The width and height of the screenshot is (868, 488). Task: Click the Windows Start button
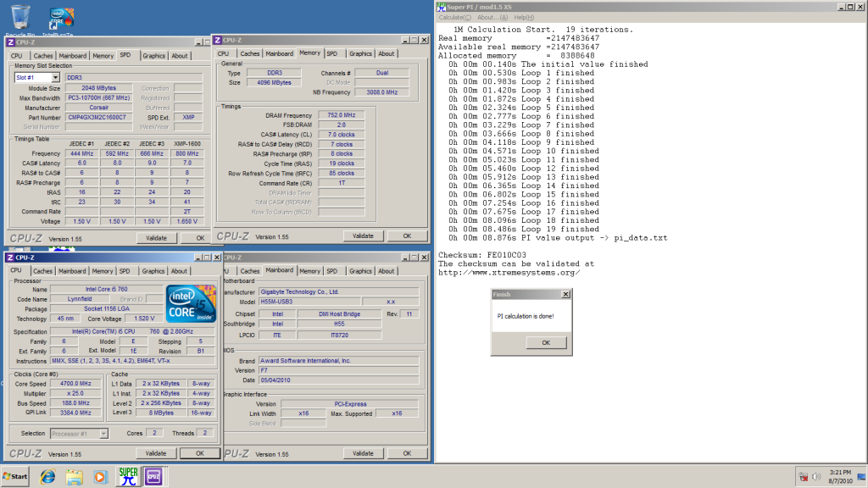[x=15, y=477]
